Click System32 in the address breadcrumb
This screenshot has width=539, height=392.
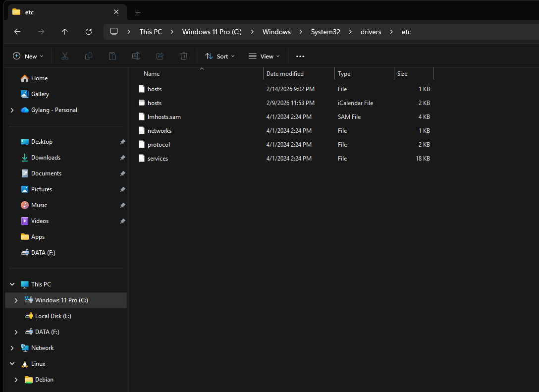pyautogui.click(x=325, y=32)
